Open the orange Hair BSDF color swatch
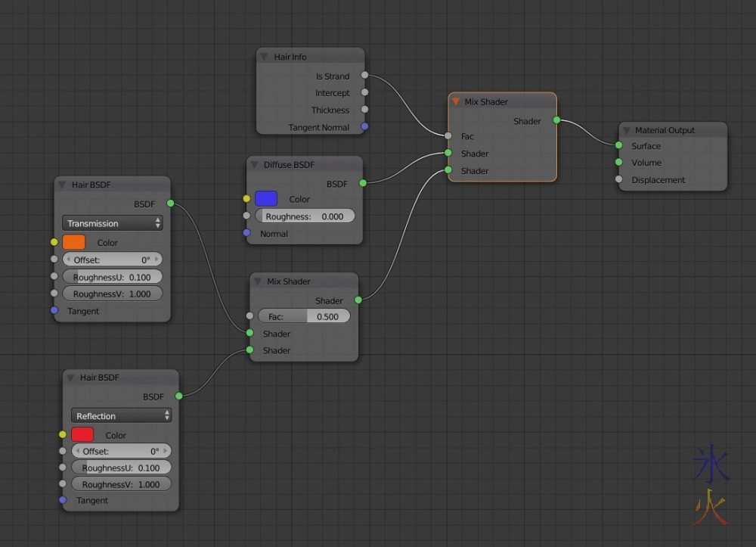The image size is (756, 547). click(73, 242)
